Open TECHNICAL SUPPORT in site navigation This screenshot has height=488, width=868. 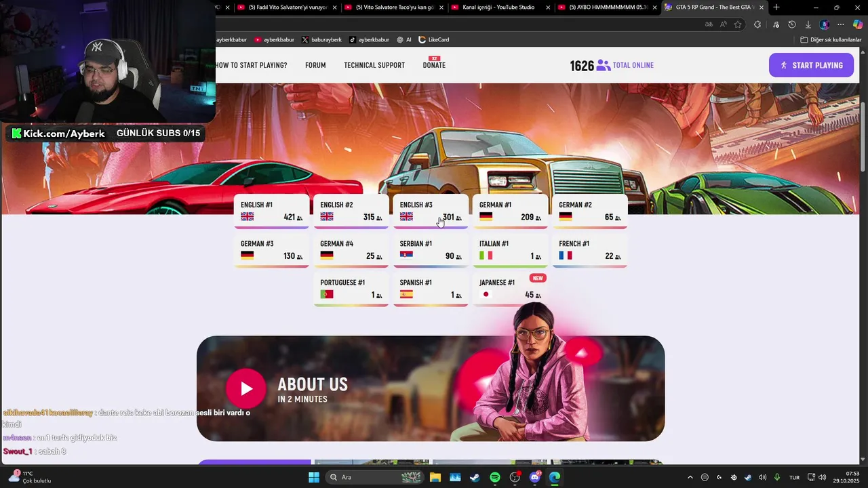pyautogui.click(x=374, y=65)
